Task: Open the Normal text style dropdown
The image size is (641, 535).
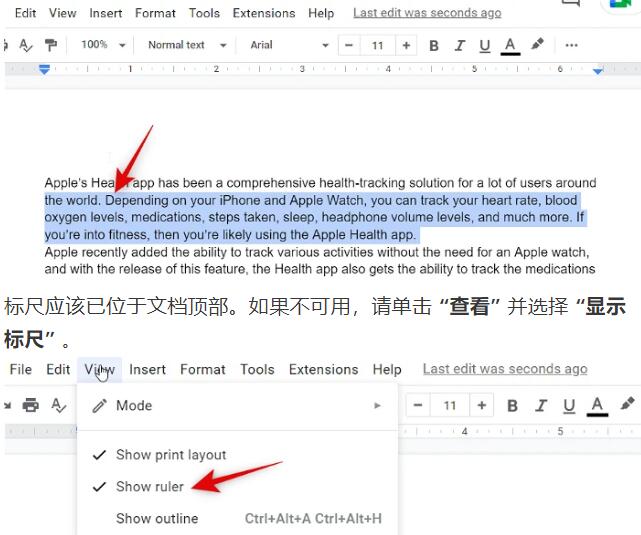Action: pyautogui.click(x=187, y=45)
